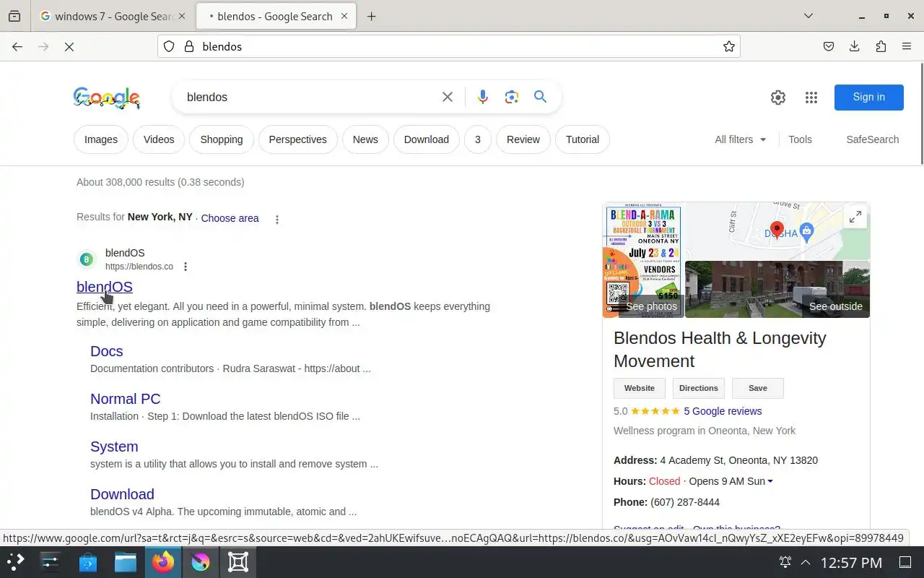Open the file manager in the taskbar

[126, 562]
